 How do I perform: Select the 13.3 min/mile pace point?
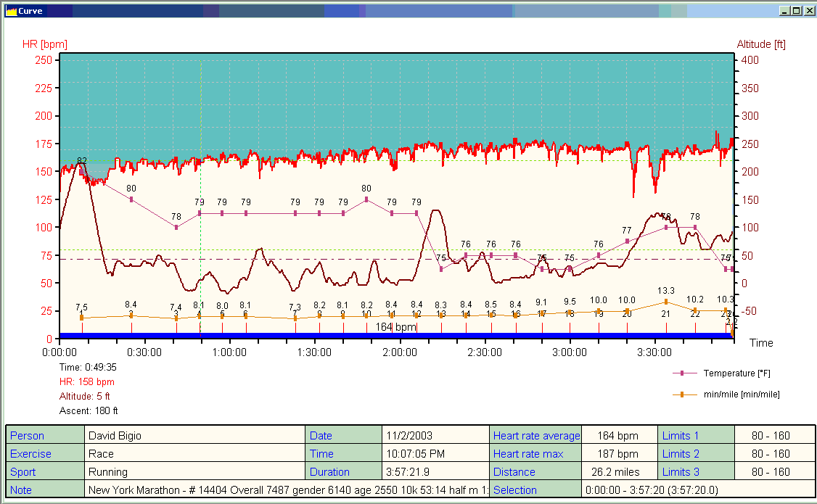click(666, 302)
